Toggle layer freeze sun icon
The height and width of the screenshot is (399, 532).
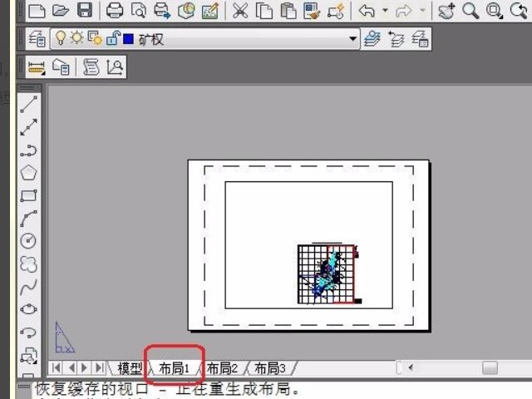tap(76, 39)
